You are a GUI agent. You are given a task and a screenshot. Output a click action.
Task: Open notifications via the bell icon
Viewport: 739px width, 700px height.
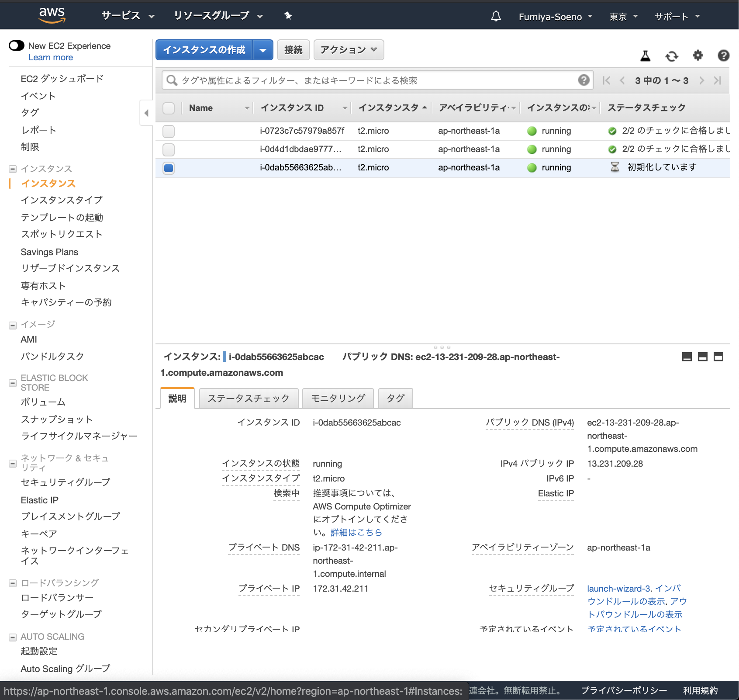click(495, 16)
